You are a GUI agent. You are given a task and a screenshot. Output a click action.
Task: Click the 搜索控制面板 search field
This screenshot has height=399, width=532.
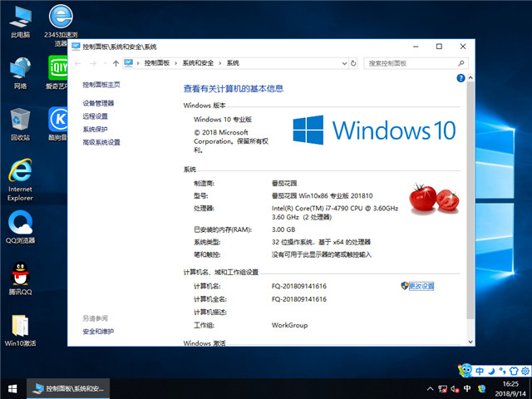coord(416,63)
